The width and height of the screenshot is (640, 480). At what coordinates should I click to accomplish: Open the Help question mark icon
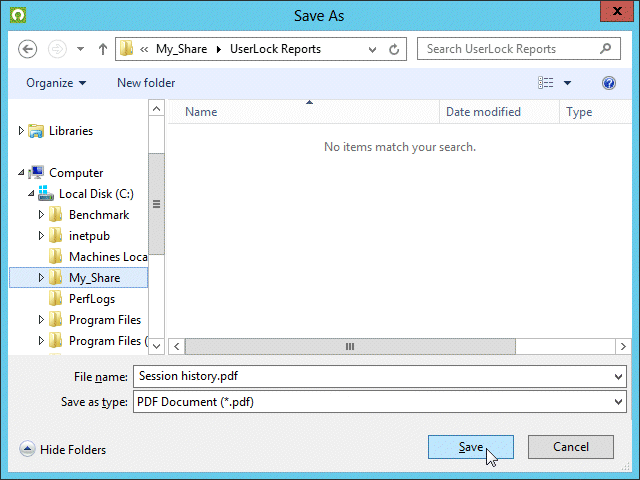coord(609,83)
